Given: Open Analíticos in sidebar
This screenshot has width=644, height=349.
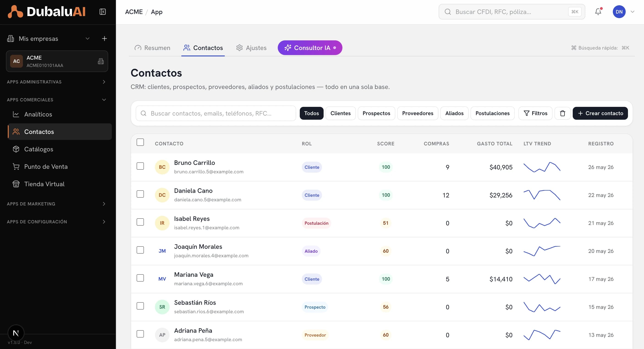Looking at the screenshot, I should 60,114.
